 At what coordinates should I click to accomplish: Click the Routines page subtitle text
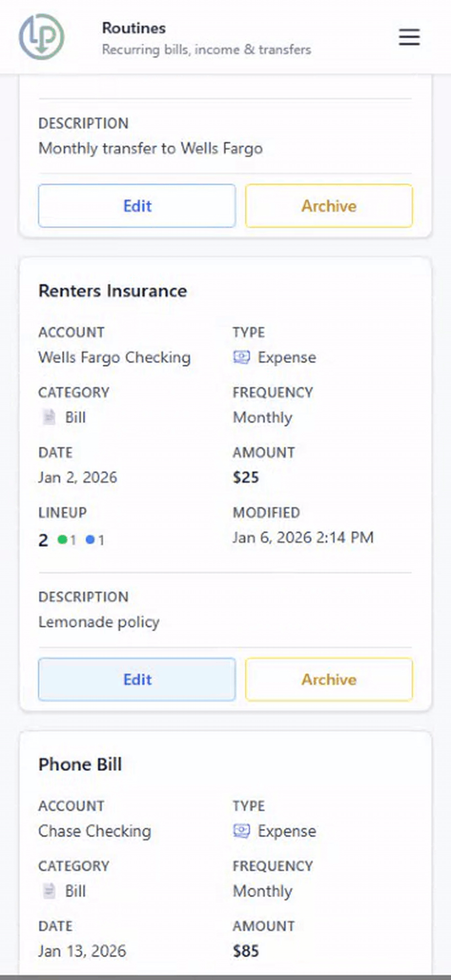coord(206,50)
